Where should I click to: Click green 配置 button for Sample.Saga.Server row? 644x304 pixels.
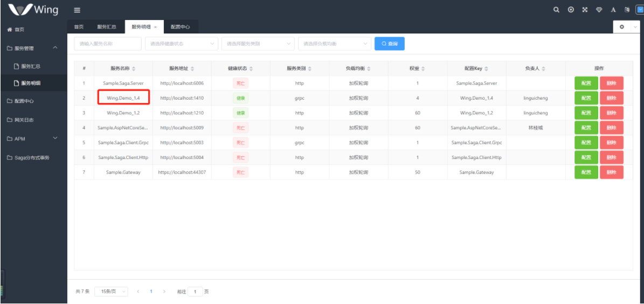coord(586,83)
